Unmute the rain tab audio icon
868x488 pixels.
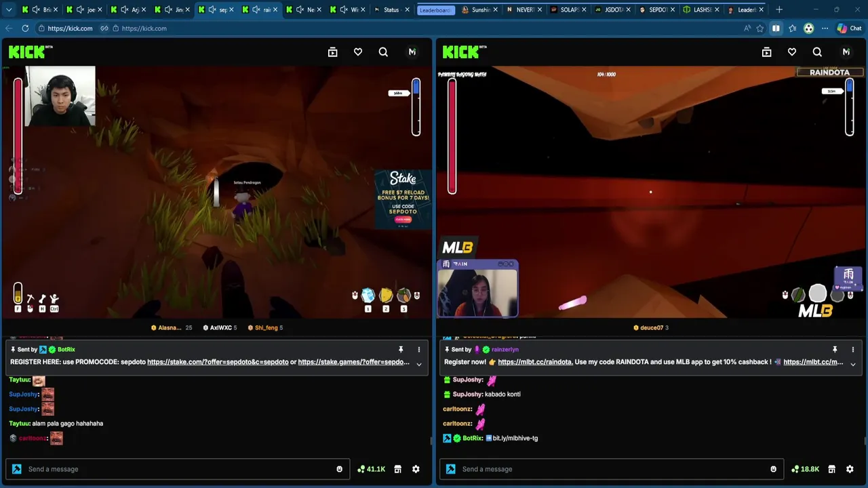[256, 9]
